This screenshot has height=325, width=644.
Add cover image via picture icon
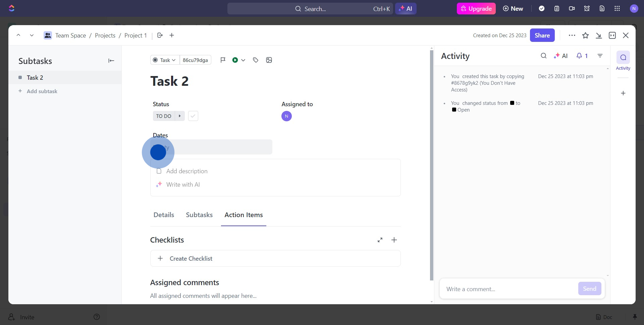[x=269, y=60]
